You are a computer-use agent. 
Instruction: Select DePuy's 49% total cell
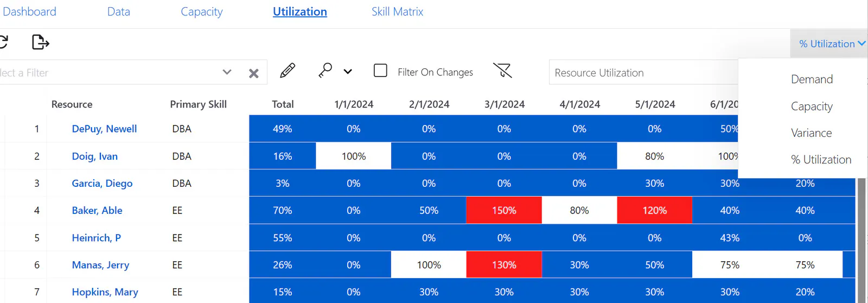(x=282, y=129)
